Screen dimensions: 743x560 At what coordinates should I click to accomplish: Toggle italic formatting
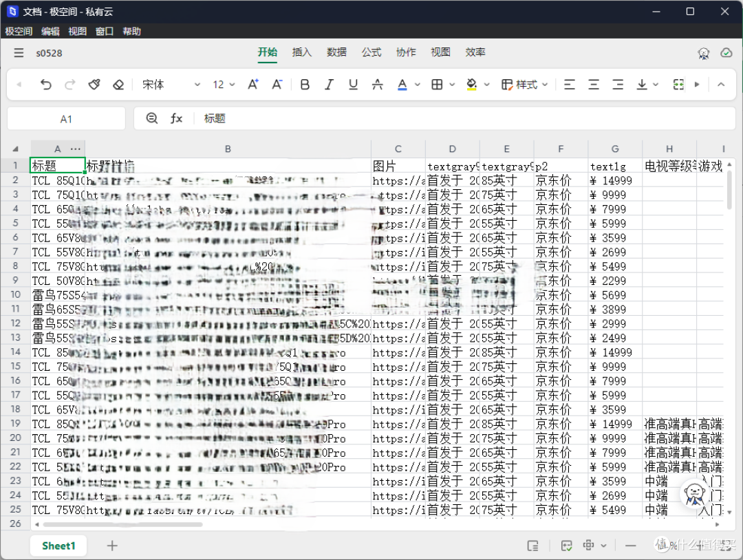329,85
